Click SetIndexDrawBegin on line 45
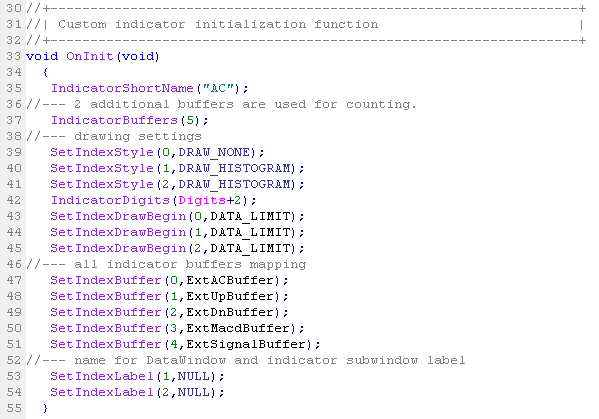 118,249
